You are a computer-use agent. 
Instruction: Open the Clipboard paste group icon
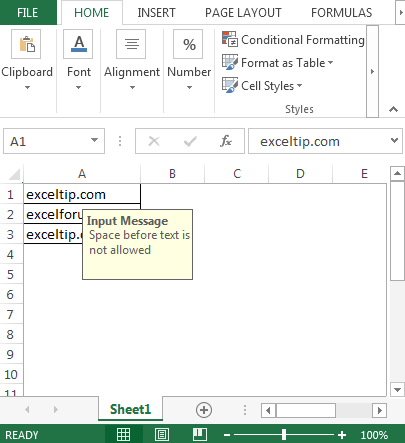tap(26, 44)
